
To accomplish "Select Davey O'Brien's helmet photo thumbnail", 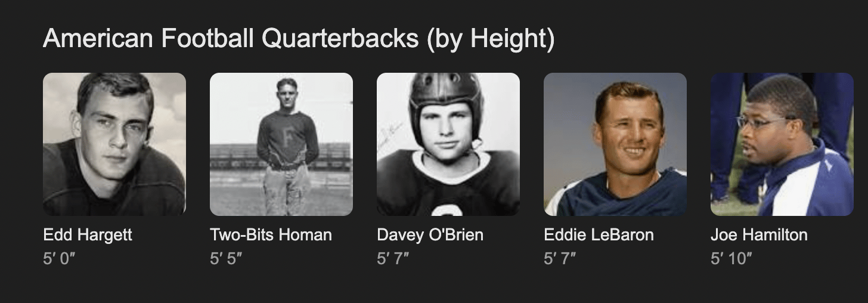I will tap(448, 144).
